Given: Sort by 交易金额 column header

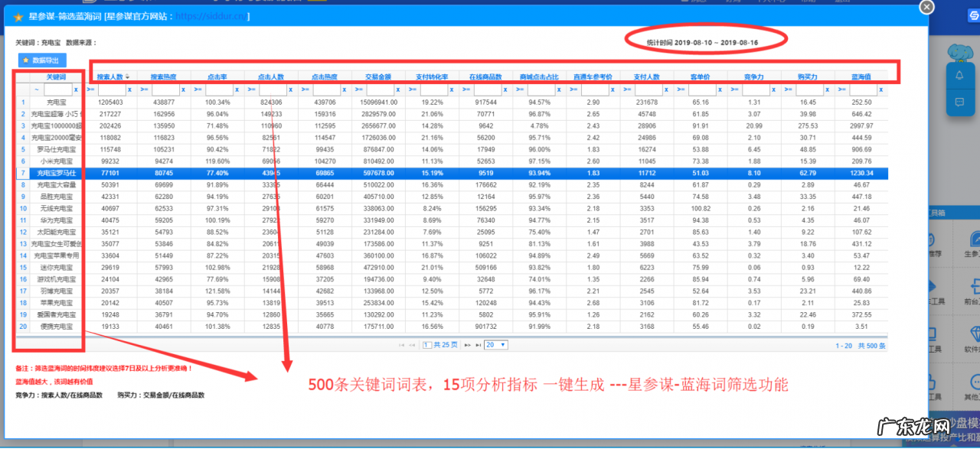Looking at the screenshot, I should (378, 77).
